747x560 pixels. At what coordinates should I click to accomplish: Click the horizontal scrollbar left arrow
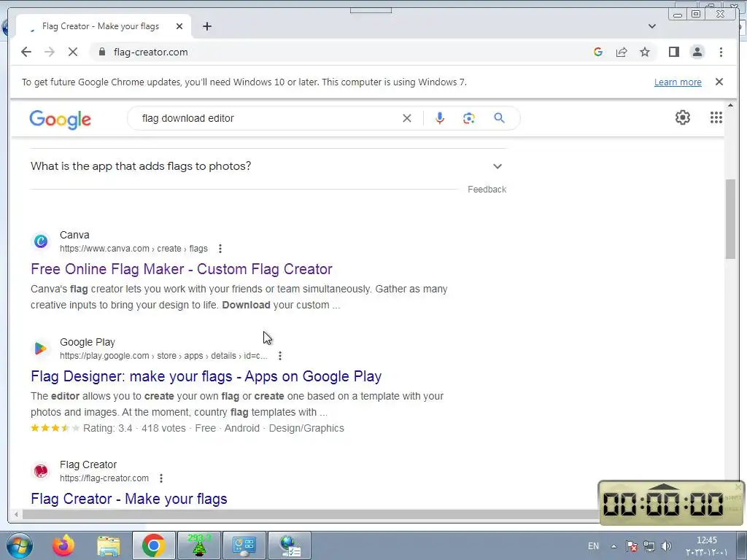pos(16,514)
